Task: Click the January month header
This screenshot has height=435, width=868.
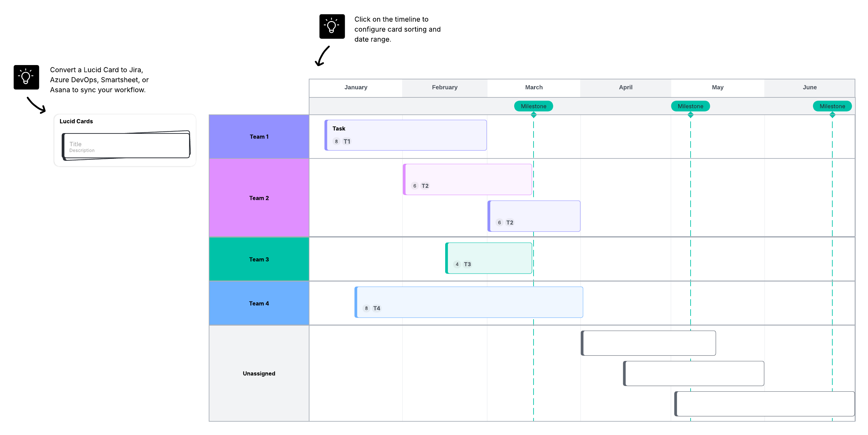Action: [356, 87]
